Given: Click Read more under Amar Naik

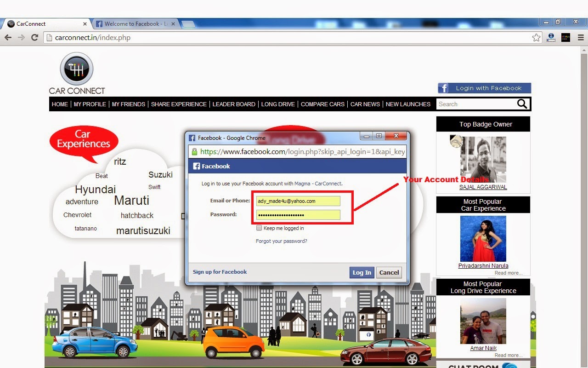Looking at the screenshot, I should [x=509, y=355].
